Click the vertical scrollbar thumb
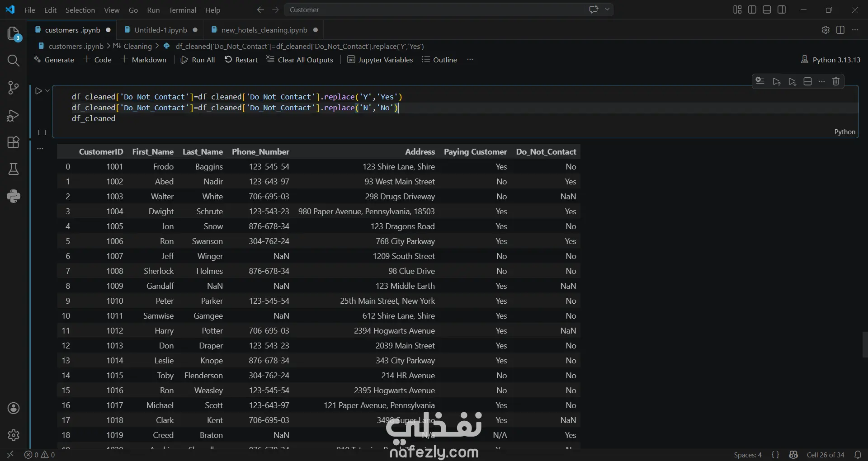This screenshot has height=461, width=868. (x=865, y=345)
